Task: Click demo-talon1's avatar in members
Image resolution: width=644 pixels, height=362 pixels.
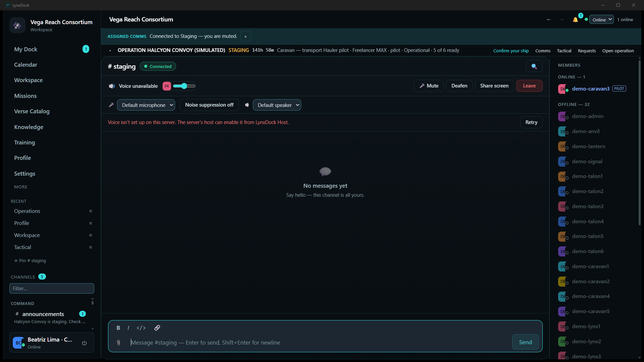Action: pos(562,176)
